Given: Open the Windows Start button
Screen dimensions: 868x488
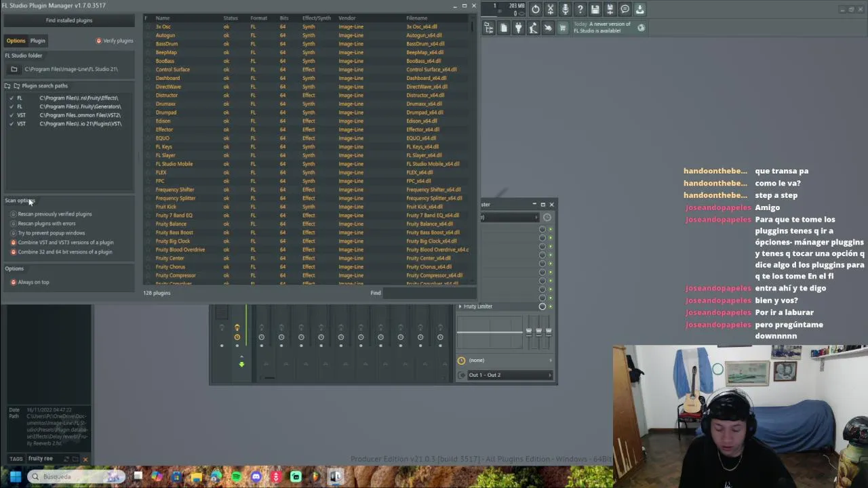Looking at the screenshot, I should point(15,476).
